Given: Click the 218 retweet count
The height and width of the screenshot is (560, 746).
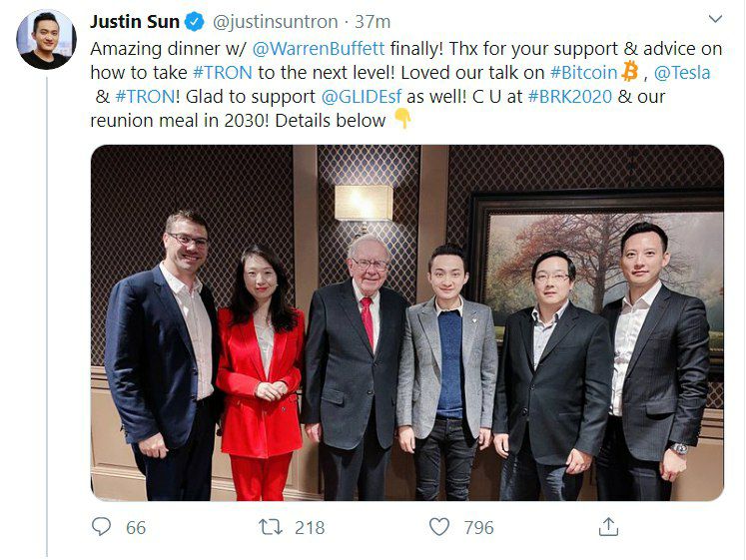Looking at the screenshot, I should 310,527.
